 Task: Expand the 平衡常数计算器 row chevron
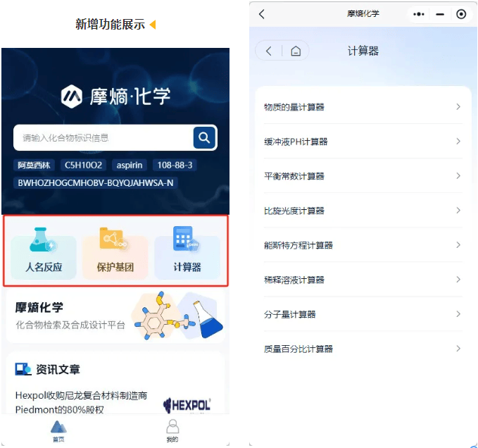coord(458,175)
